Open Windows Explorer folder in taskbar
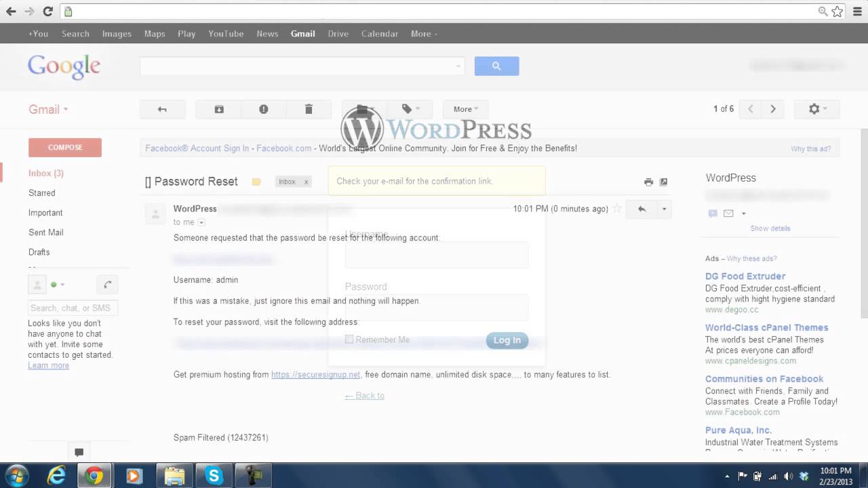This screenshot has width=868, height=488. (x=175, y=476)
